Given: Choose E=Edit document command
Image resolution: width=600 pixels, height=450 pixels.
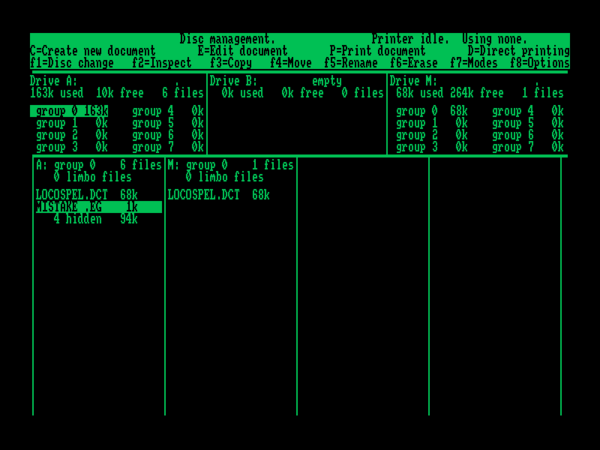Looking at the screenshot, I should [243, 51].
